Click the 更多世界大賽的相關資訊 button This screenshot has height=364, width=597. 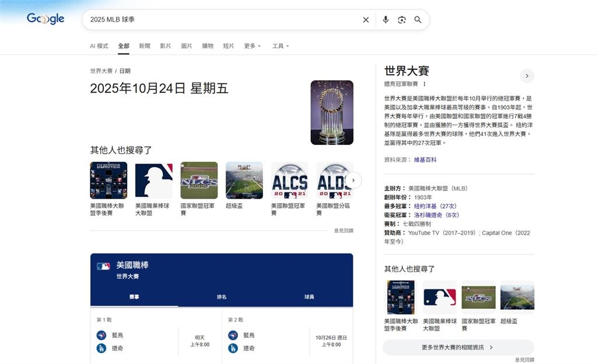coord(458,347)
